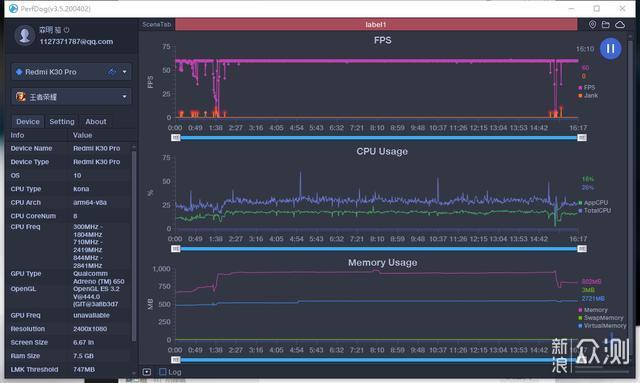Viewport: 640px width, 383px height.
Task: Select the GPU Type row label
Action: point(26,274)
